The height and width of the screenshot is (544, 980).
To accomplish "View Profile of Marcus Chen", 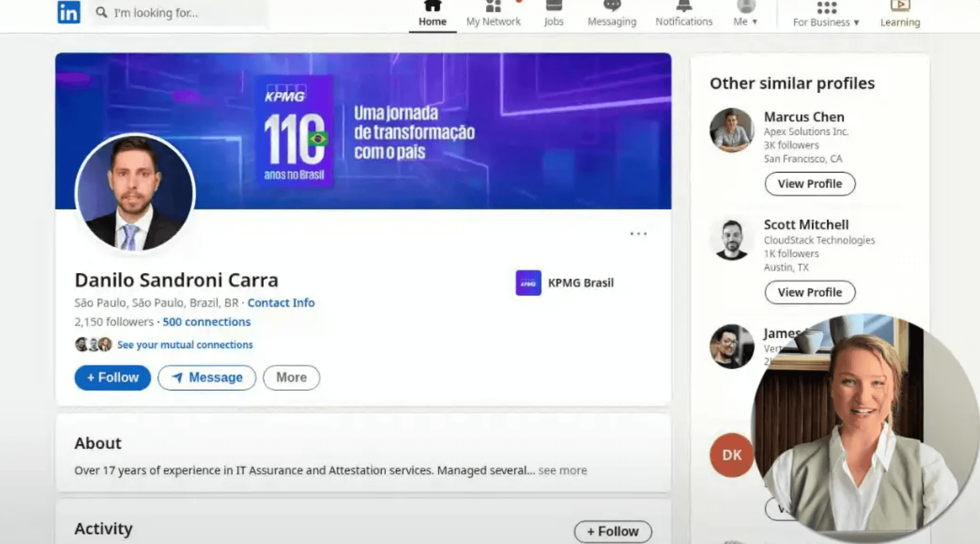I will pyautogui.click(x=810, y=184).
